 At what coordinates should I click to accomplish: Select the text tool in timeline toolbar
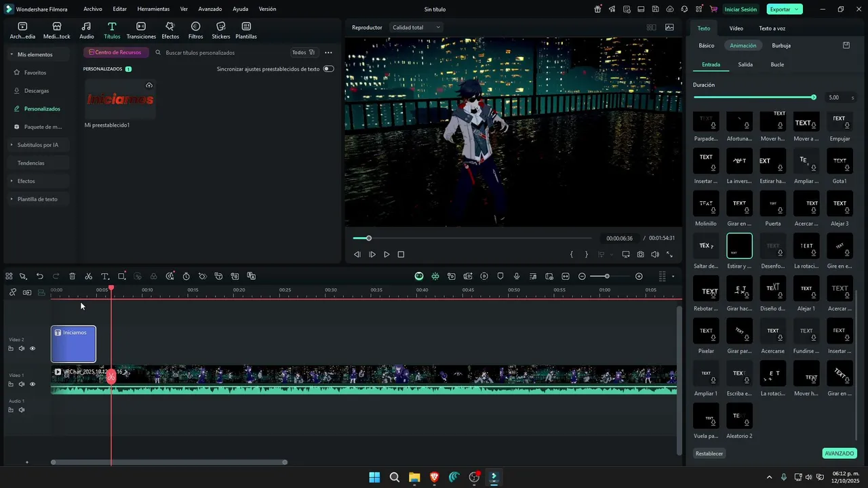coord(105,277)
